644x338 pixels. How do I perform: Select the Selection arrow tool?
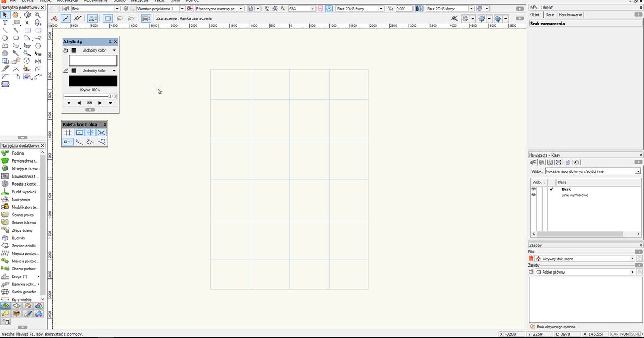pos(5,15)
